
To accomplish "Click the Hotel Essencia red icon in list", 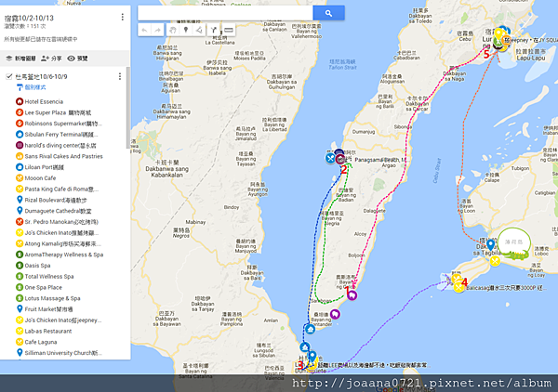I will point(20,101).
